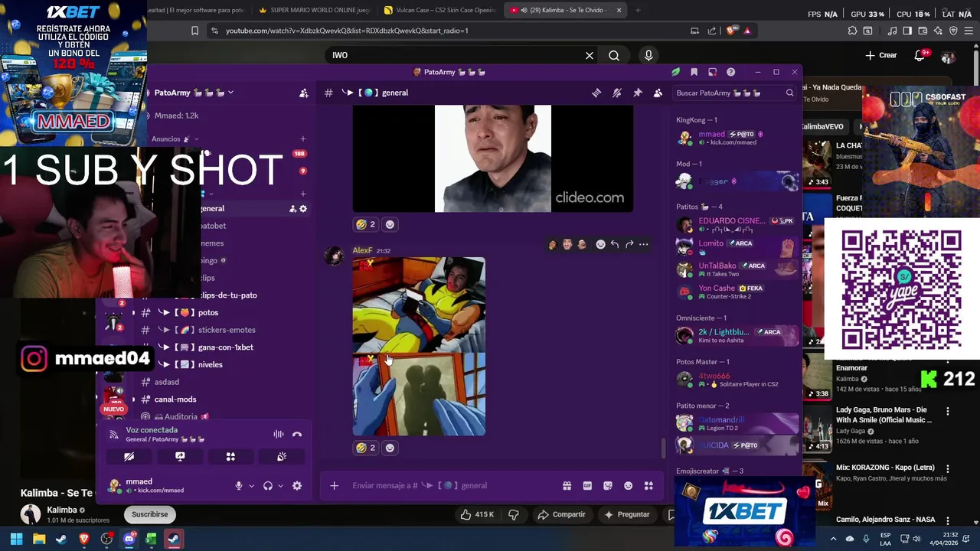Clear the YouTube search box
980x551 pixels.
coord(590,55)
